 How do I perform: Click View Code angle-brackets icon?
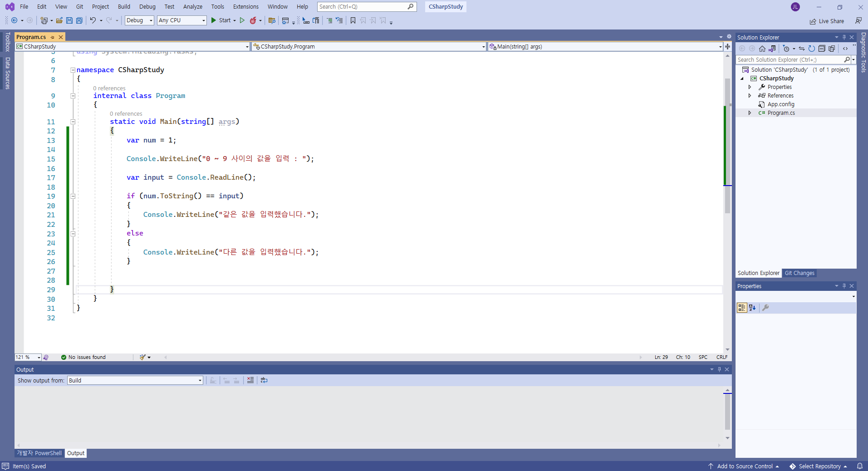tap(845, 49)
